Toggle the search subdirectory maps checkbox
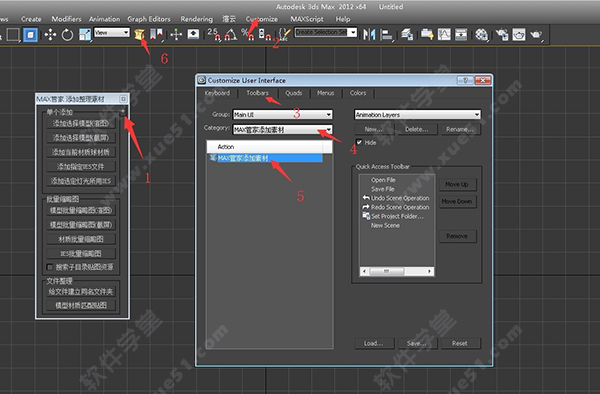Viewport: 600px width, 394px height. point(50,267)
